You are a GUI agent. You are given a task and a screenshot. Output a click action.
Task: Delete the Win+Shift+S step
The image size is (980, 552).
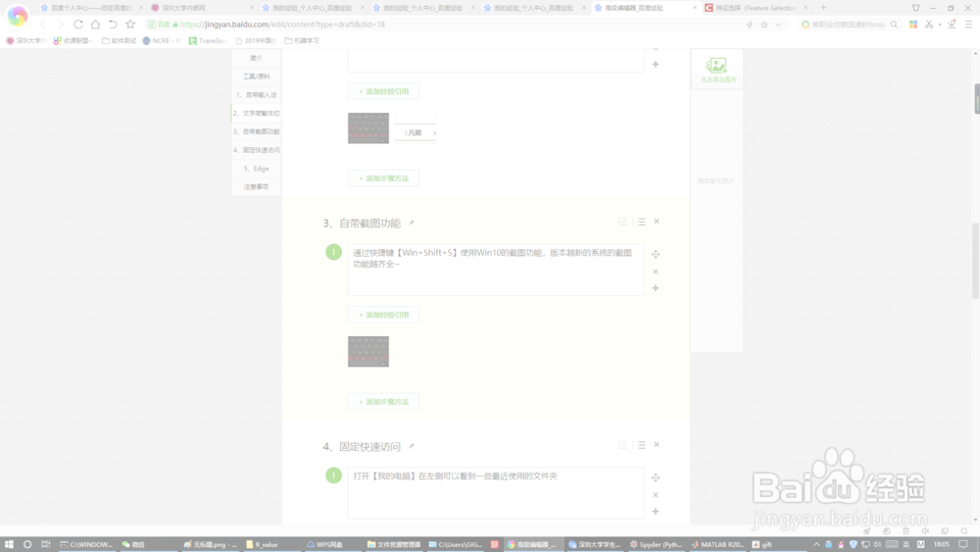click(x=656, y=272)
